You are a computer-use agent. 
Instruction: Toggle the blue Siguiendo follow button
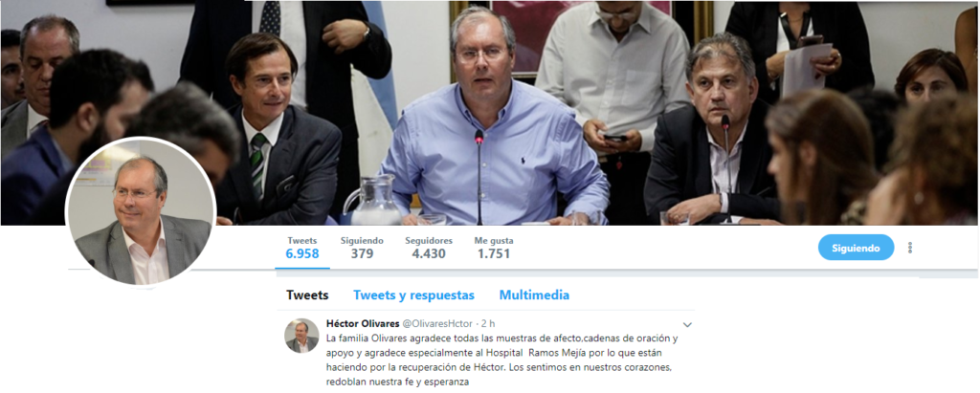tap(856, 248)
